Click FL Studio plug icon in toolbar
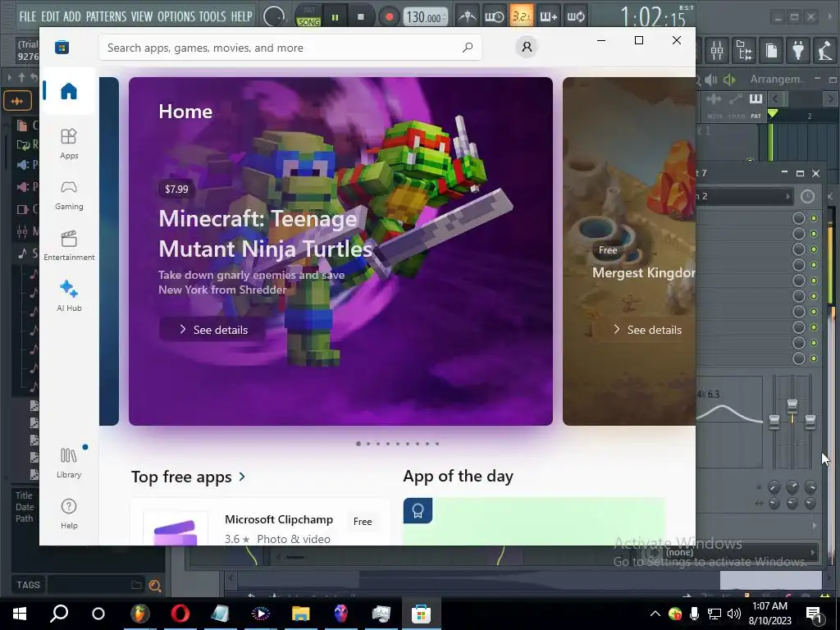Screen dimensions: 840x630 pyautogui.click(x=797, y=51)
